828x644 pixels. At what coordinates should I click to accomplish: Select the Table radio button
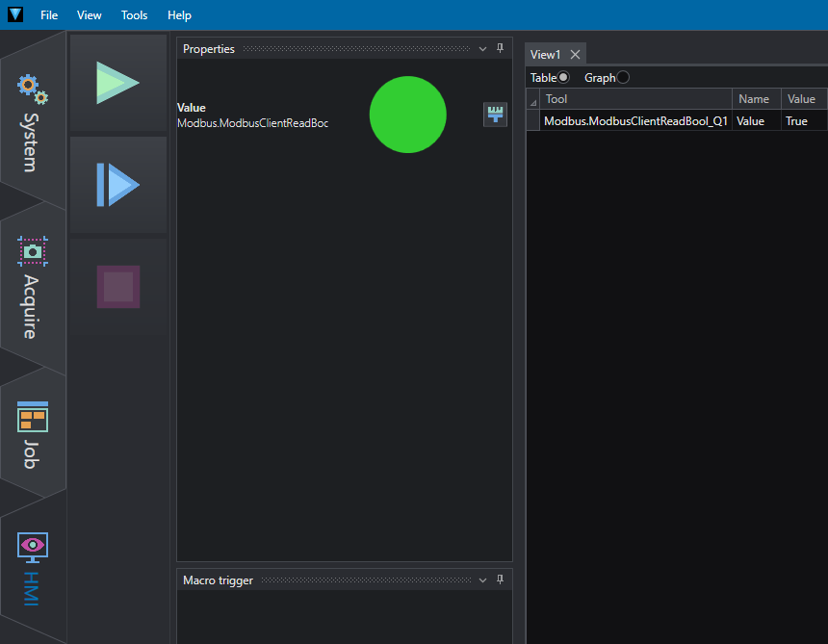(563, 78)
